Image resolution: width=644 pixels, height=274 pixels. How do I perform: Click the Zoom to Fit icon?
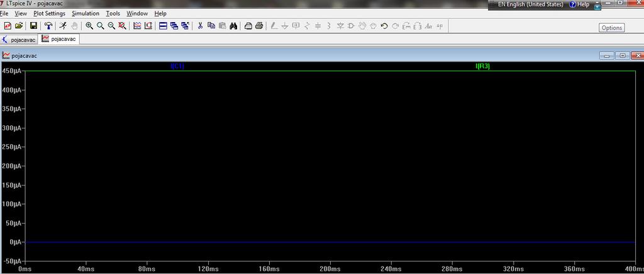(123, 26)
